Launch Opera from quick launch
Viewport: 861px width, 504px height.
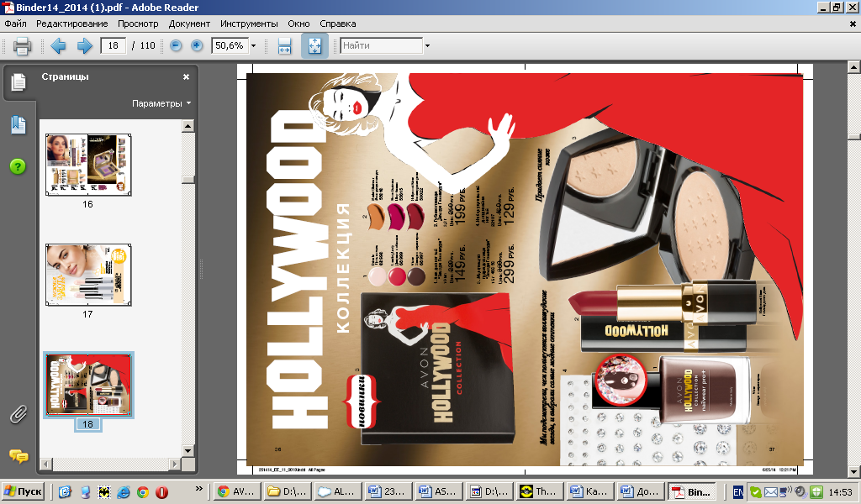(162, 492)
